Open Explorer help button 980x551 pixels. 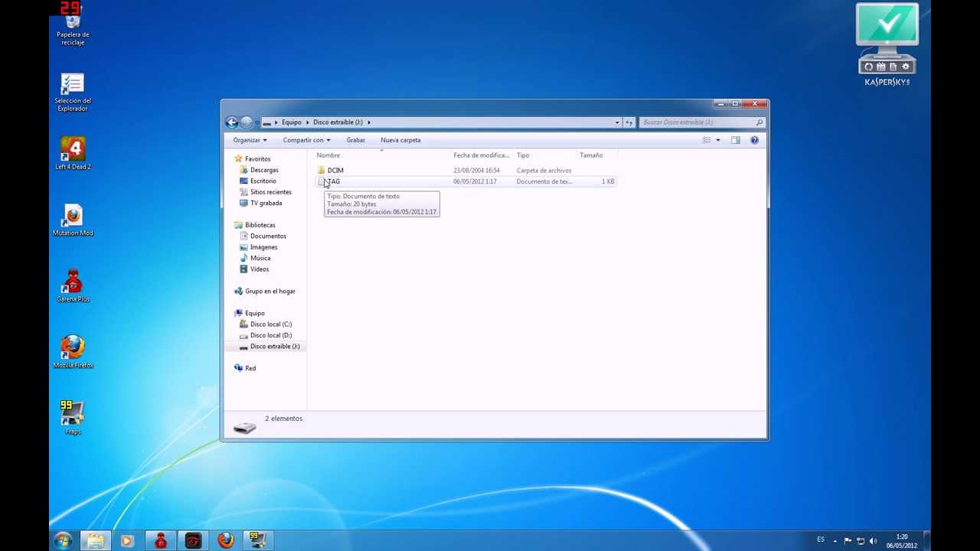[754, 140]
